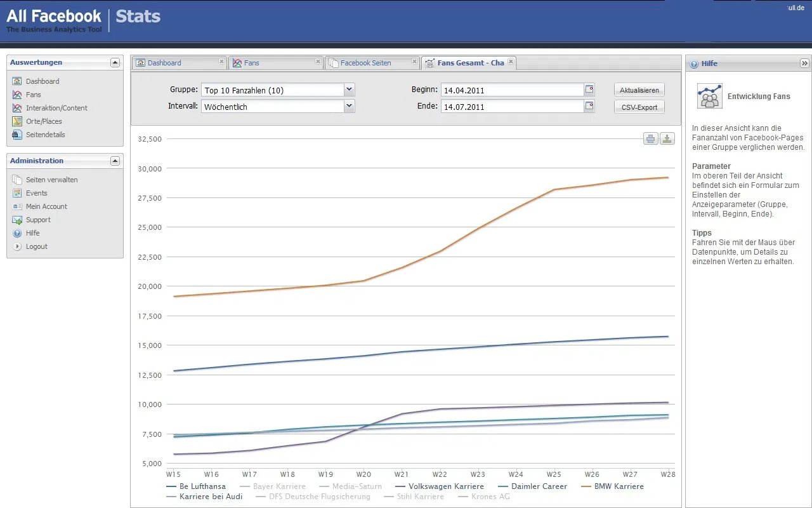
Task: Toggle DFS Deutsche Flugsicherung legend entry
Action: point(313,497)
